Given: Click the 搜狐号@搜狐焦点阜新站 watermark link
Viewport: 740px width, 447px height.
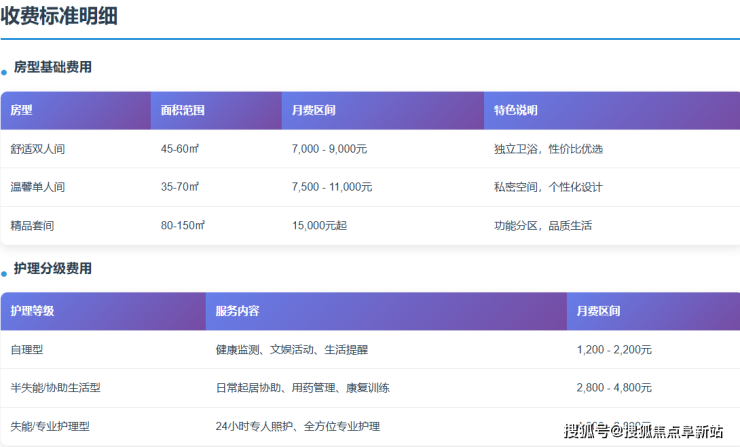Looking at the screenshot, I should pos(643,431).
